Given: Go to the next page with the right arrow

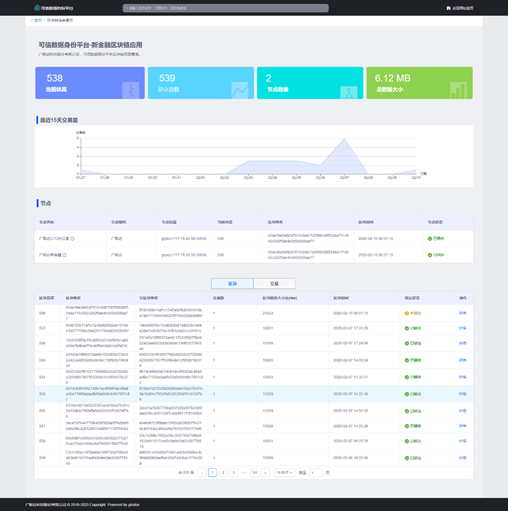Looking at the screenshot, I should pos(265,473).
